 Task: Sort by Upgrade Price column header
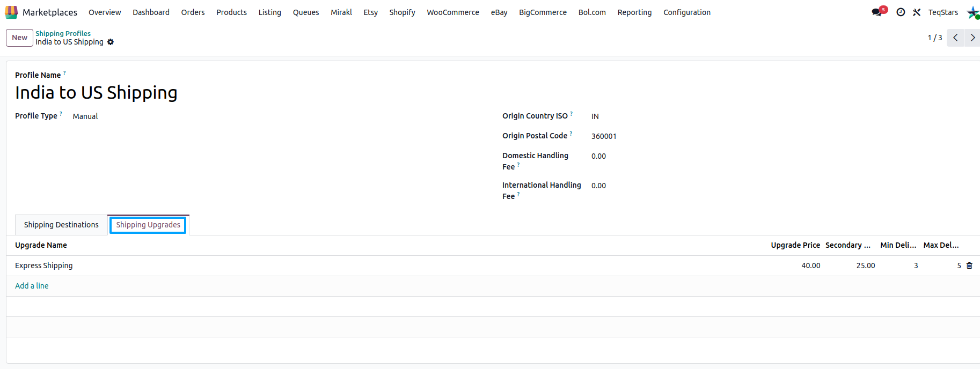[795, 245]
